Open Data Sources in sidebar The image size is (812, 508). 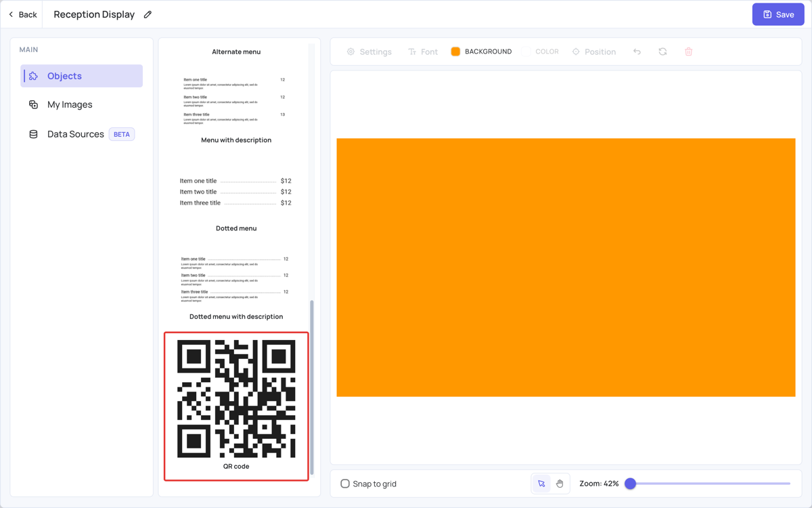pyautogui.click(x=82, y=134)
